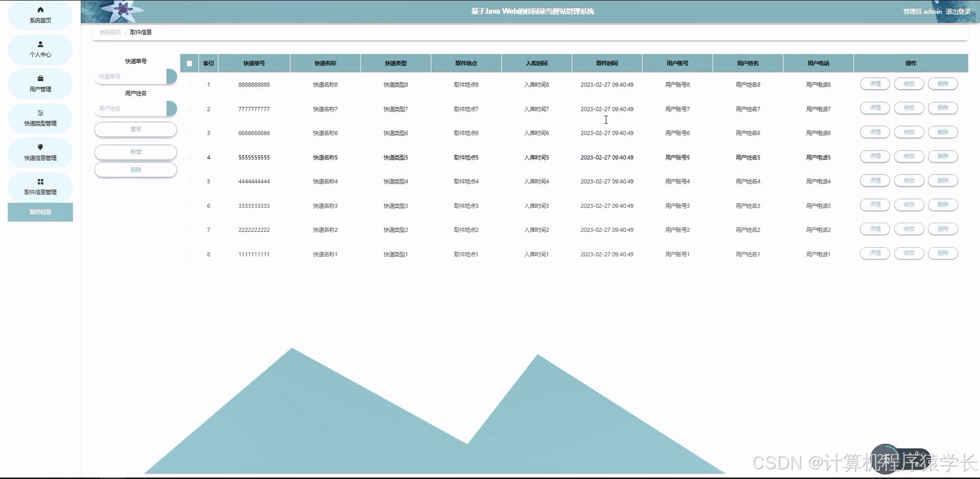
Task: Click cell 取件地点6
Action: coord(466,133)
